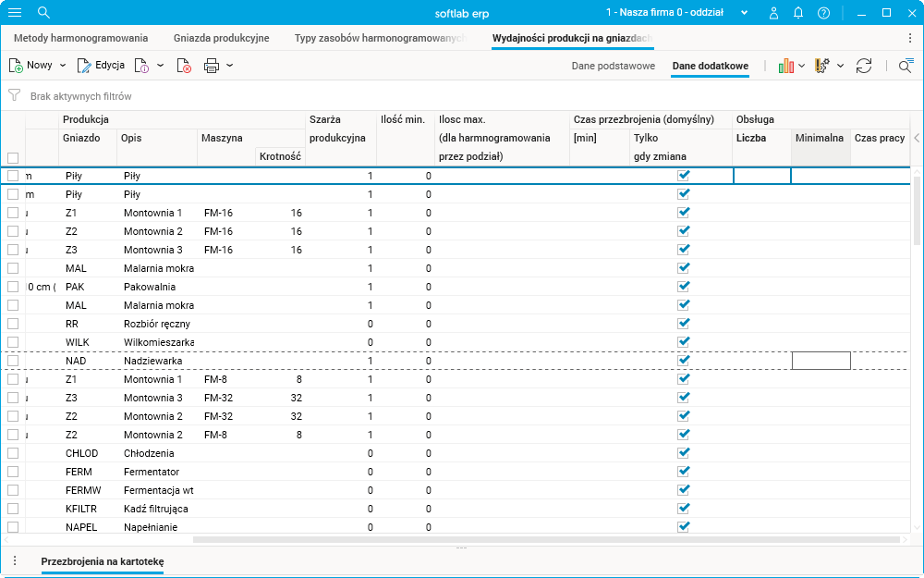924x578 pixels.
Task: Switch to Dane podstawowe view
Action: (613, 66)
